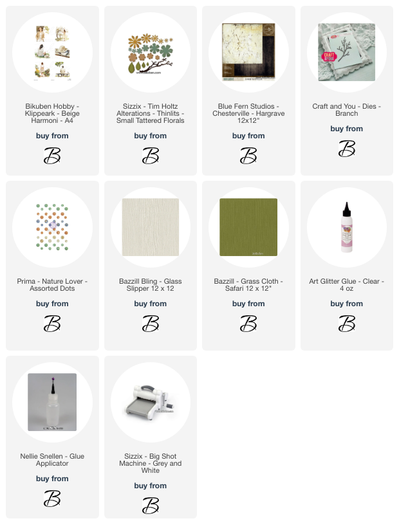Click the B logo under Nellie Snellen Glue Applicator
Image resolution: width=399 pixels, height=532 pixels.
pyautogui.click(x=52, y=499)
